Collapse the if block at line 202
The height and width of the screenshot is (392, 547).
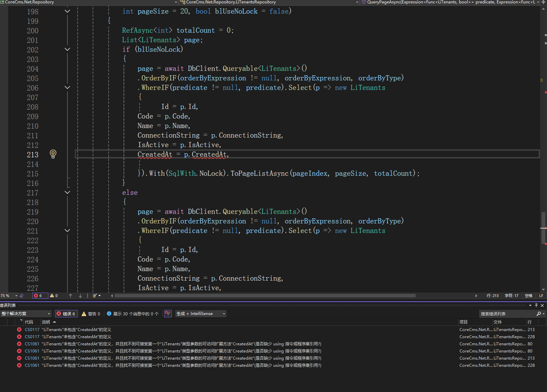pyautogui.click(x=67, y=49)
